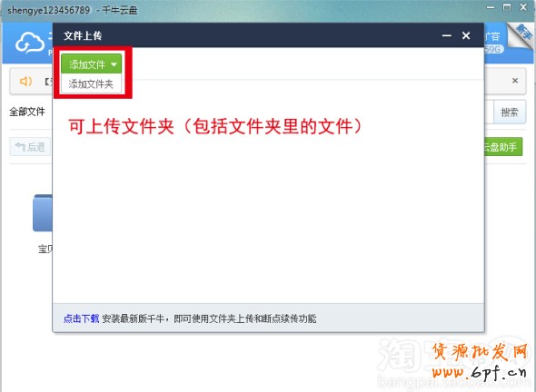Open the blue folder thumbnail

43,213
